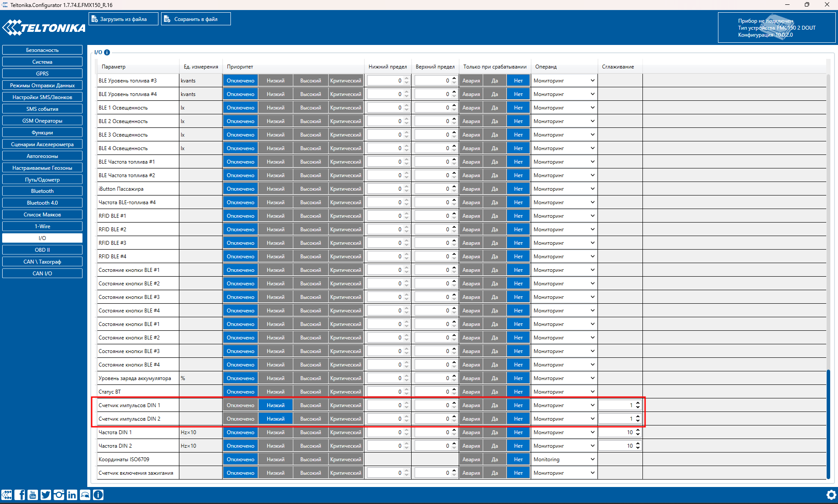Screen dimensions: 838x504
Task: Click Нижний предел field for Частота DIN 2
Action: [x=385, y=446]
